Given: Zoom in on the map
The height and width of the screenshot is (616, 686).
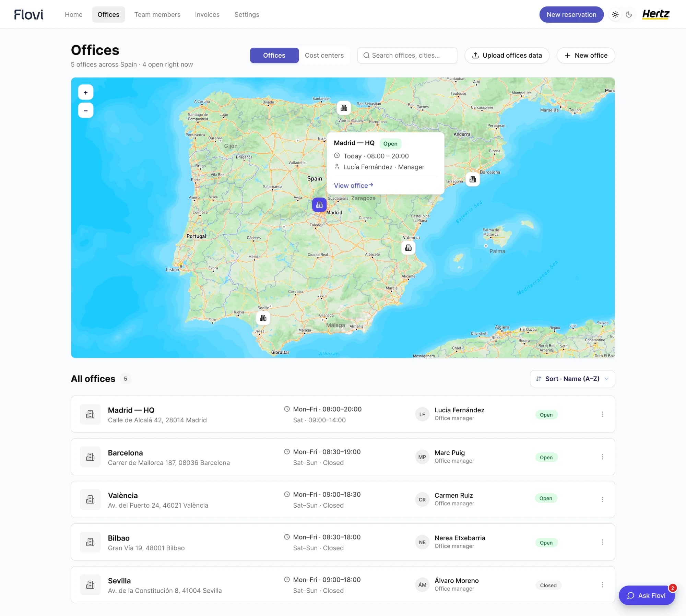Looking at the screenshot, I should click(x=86, y=92).
